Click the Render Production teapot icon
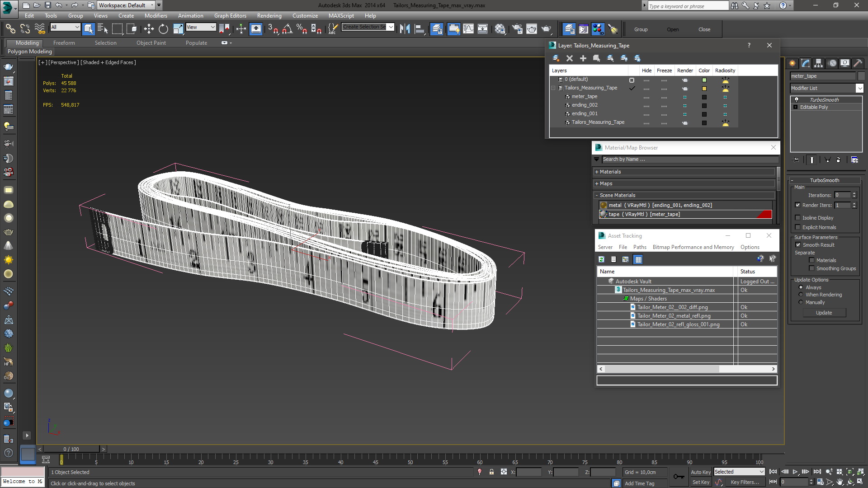 546,29
